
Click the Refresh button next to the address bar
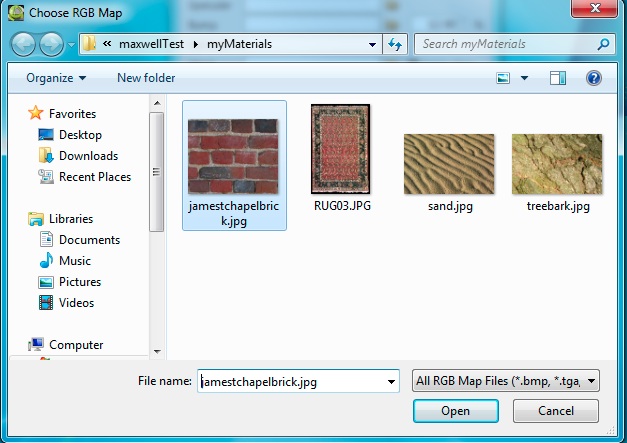point(395,44)
